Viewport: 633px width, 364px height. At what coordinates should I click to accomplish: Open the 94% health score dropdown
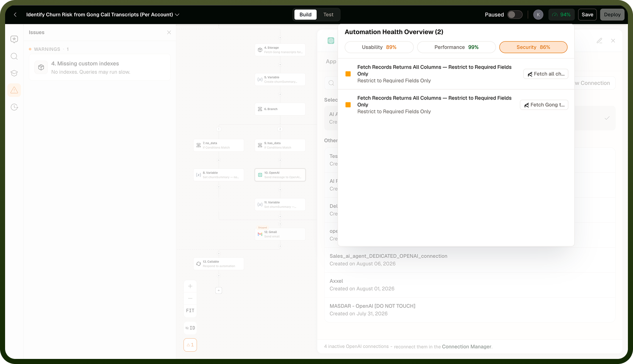(x=561, y=14)
